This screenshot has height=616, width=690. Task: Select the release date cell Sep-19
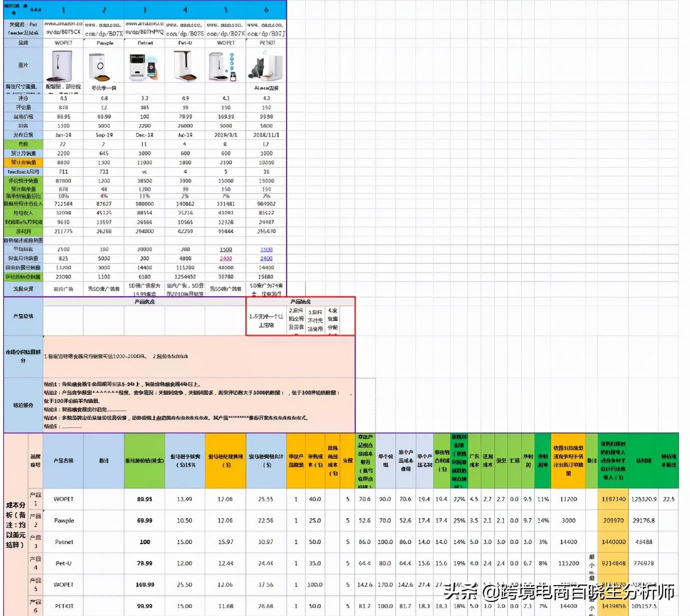tap(104, 135)
